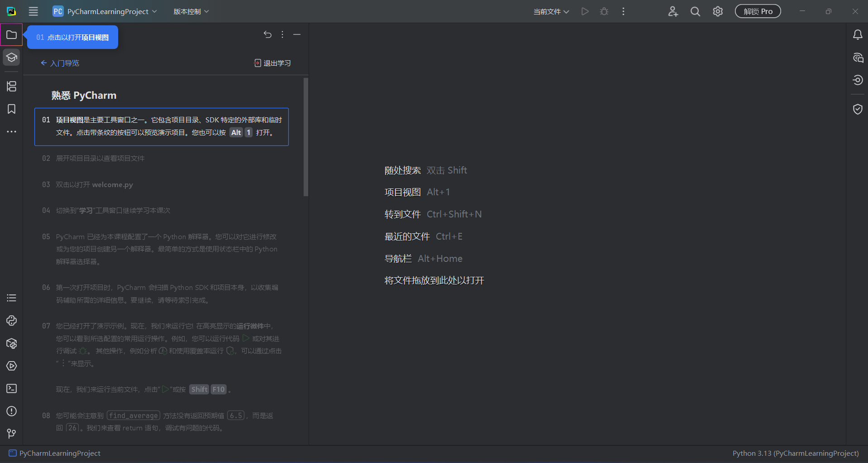
Task: Open the Structure tool window
Action: (11, 87)
